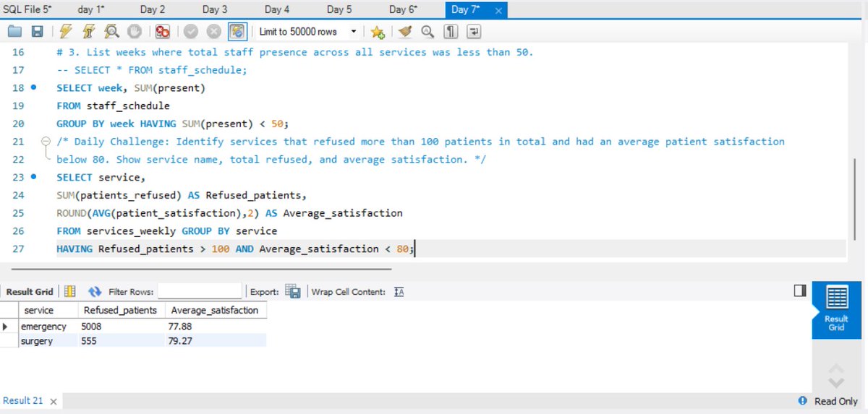
Task: Collapse the comment block at line 21
Action: pos(46,142)
